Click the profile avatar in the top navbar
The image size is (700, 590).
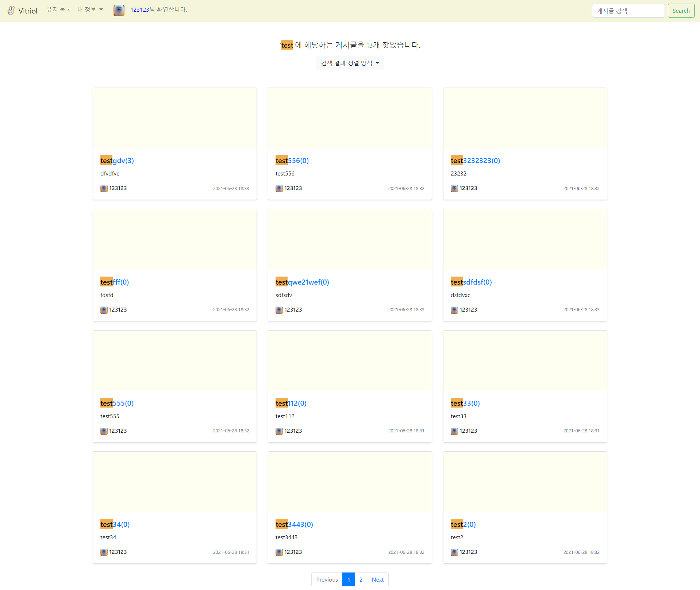119,10
